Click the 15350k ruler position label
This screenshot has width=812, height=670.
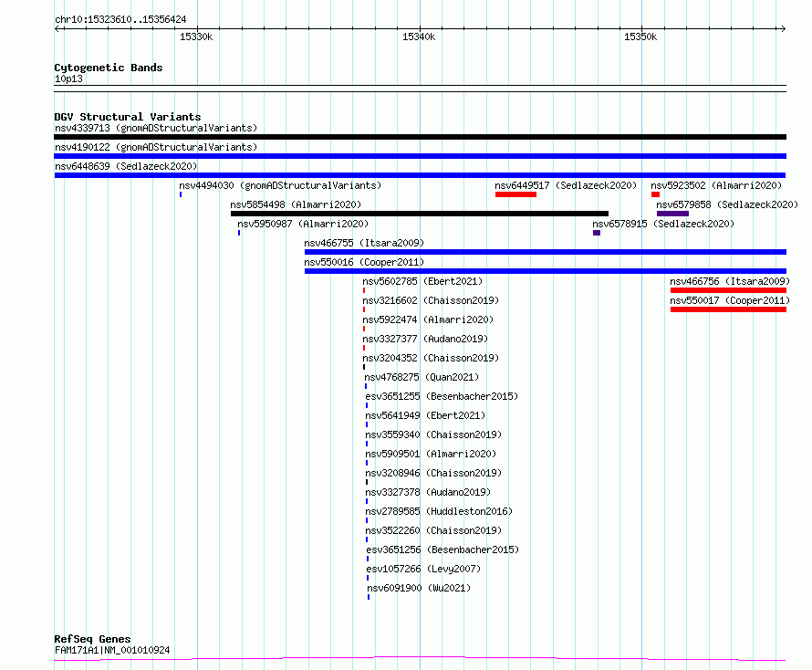[640, 37]
